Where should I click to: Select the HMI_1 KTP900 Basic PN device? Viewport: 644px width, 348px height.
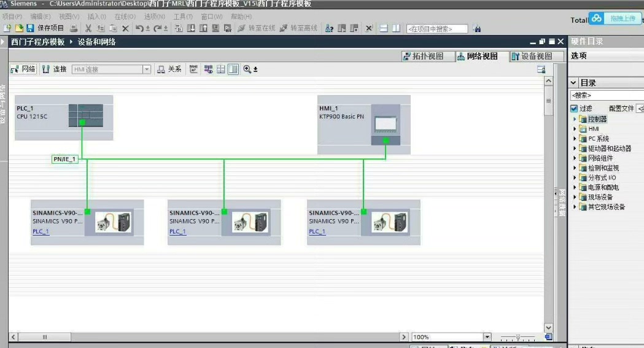pos(363,125)
